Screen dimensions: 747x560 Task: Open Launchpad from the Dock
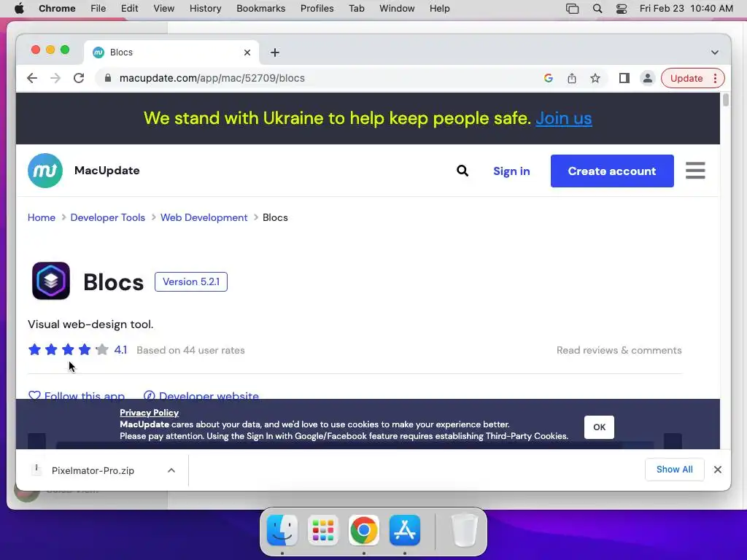tap(323, 530)
